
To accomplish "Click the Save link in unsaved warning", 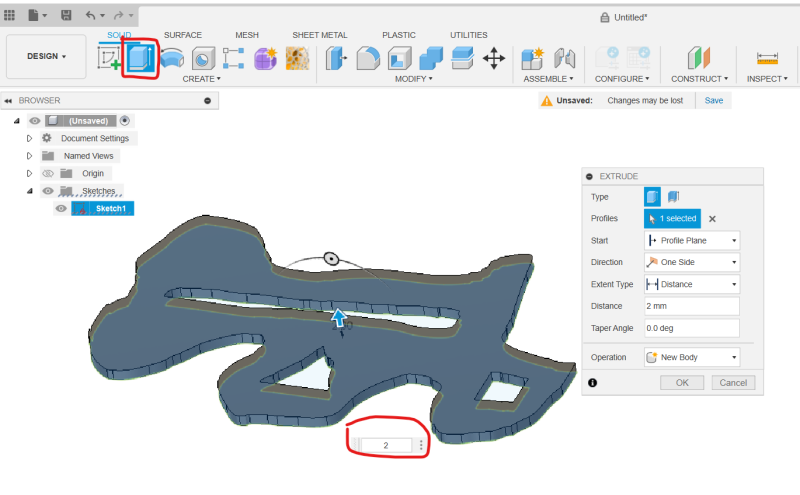I will point(713,101).
